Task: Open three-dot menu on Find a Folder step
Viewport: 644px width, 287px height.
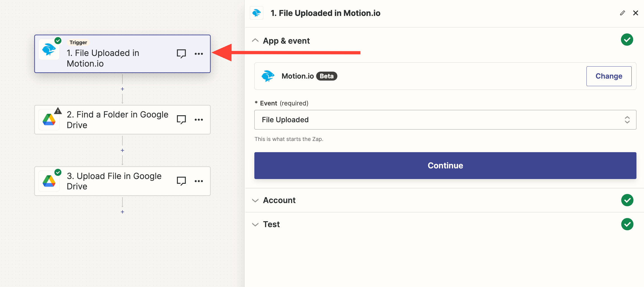Action: [199, 120]
